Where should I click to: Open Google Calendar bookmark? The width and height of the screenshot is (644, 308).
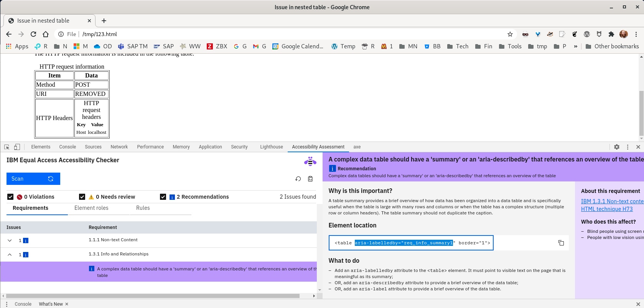coord(298,46)
